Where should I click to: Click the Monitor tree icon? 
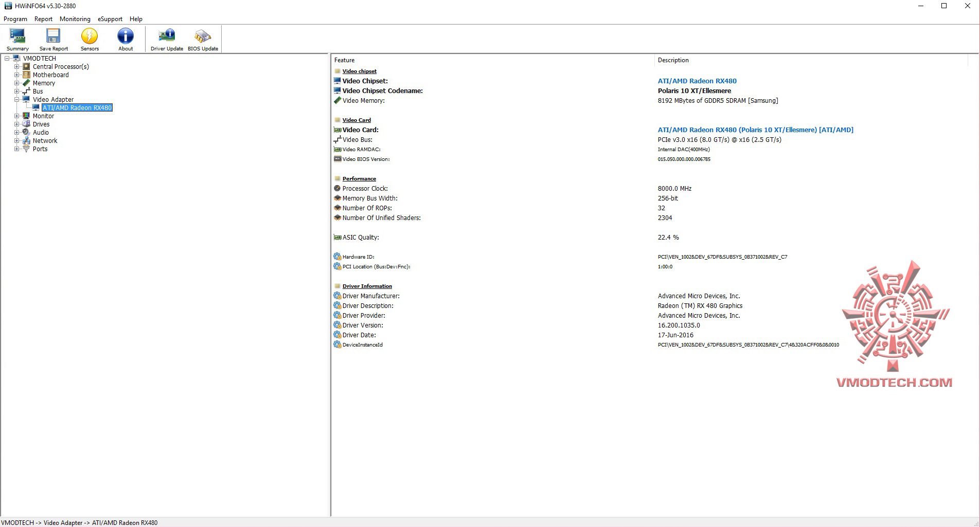click(26, 116)
